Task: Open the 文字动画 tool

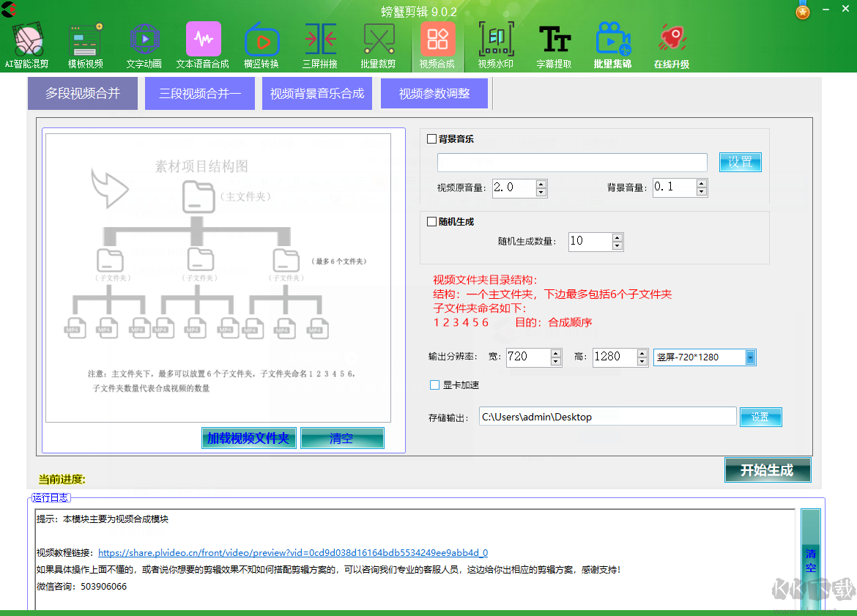Action: (x=144, y=40)
